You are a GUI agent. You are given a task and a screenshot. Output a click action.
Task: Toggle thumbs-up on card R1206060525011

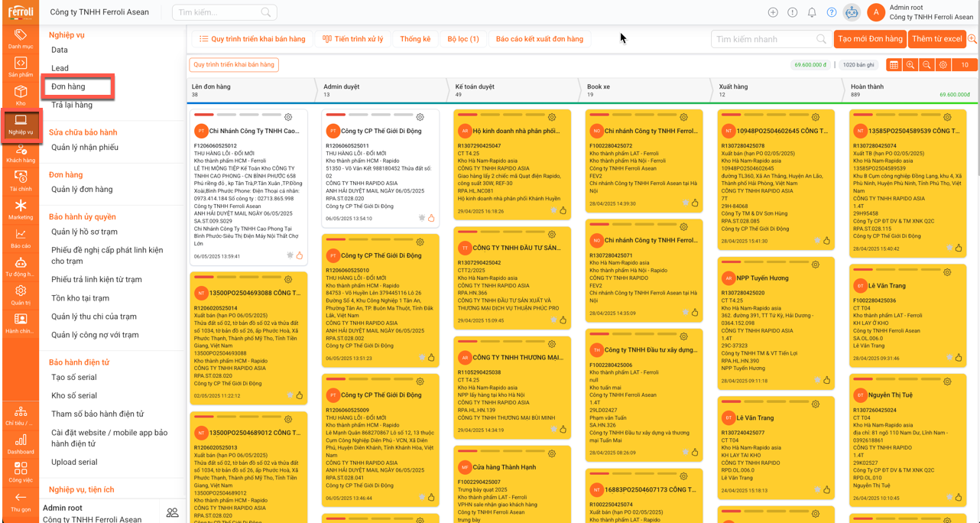click(x=431, y=218)
